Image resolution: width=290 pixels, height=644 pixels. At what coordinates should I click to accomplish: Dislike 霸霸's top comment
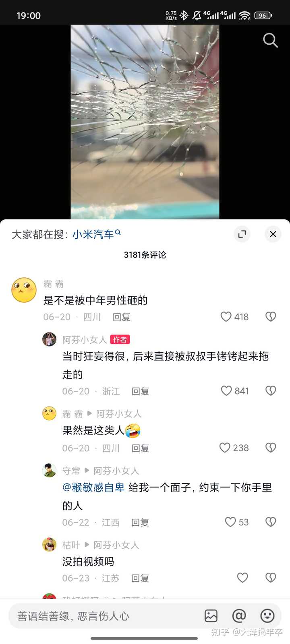(x=271, y=317)
